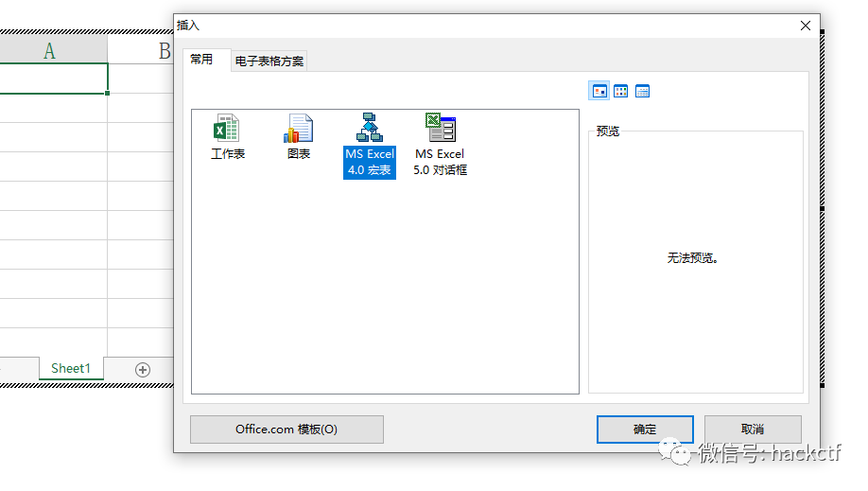This screenshot has width=868, height=491.
Task: Add a new sheet with plus icon
Action: [142, 370]
